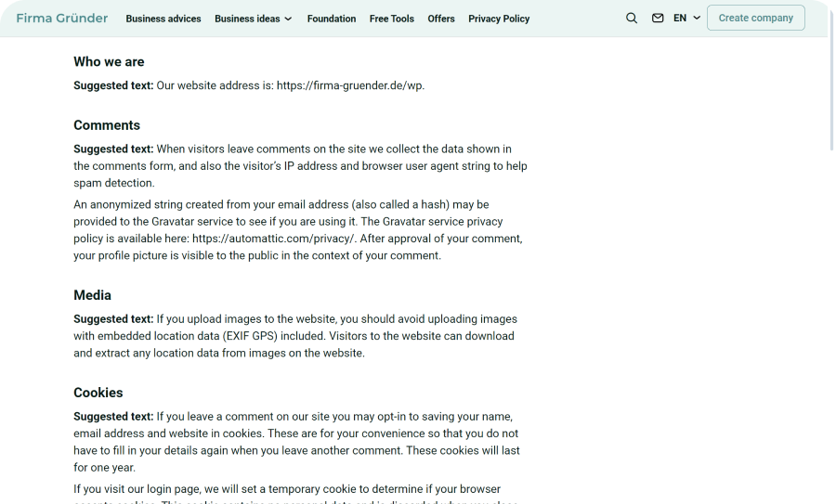Click the 'Media' section heading

92,295
